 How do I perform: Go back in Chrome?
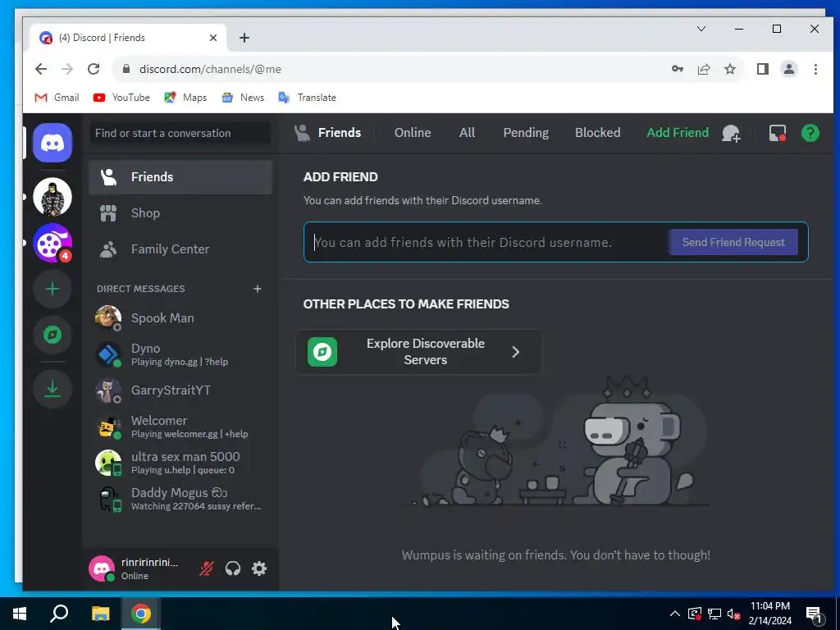tap(41, 69)
